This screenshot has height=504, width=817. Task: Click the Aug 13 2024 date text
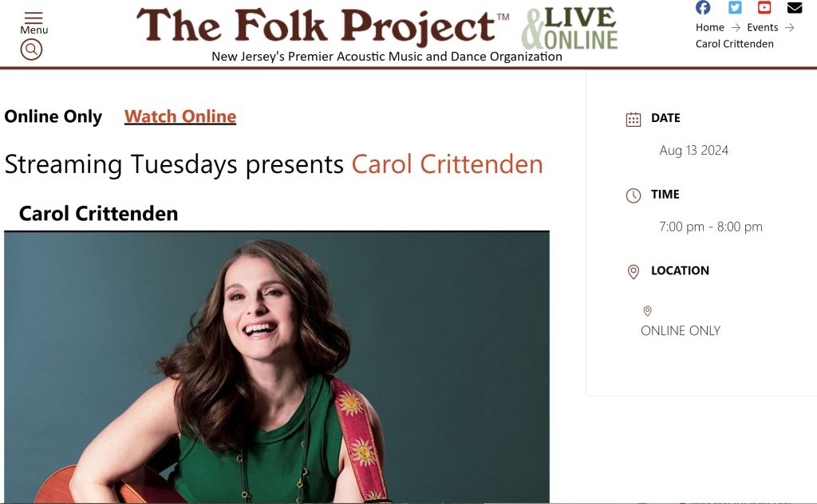click(x=693, y=151)
